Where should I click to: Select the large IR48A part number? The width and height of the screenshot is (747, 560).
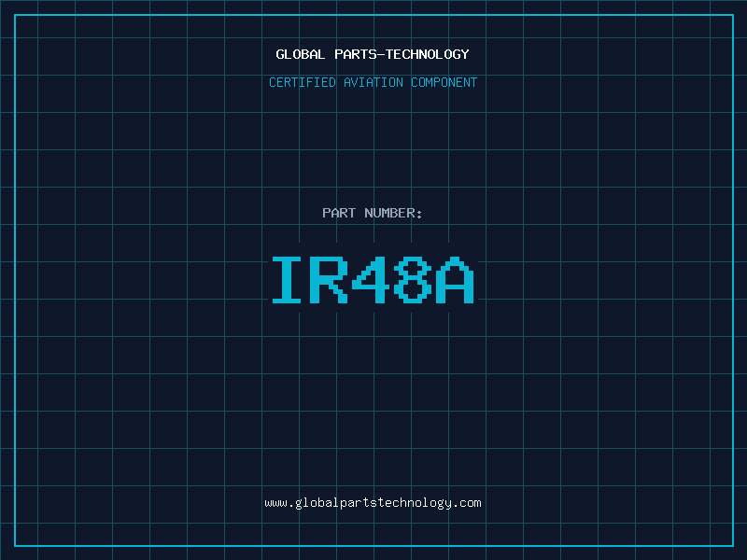[373, 280]
